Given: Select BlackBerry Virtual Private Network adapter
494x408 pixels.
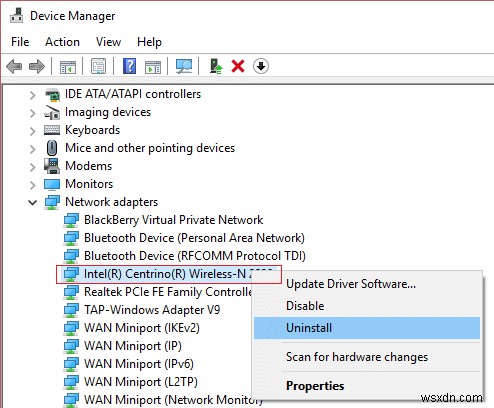Looking at the screenshot, I should coord(173,220).
